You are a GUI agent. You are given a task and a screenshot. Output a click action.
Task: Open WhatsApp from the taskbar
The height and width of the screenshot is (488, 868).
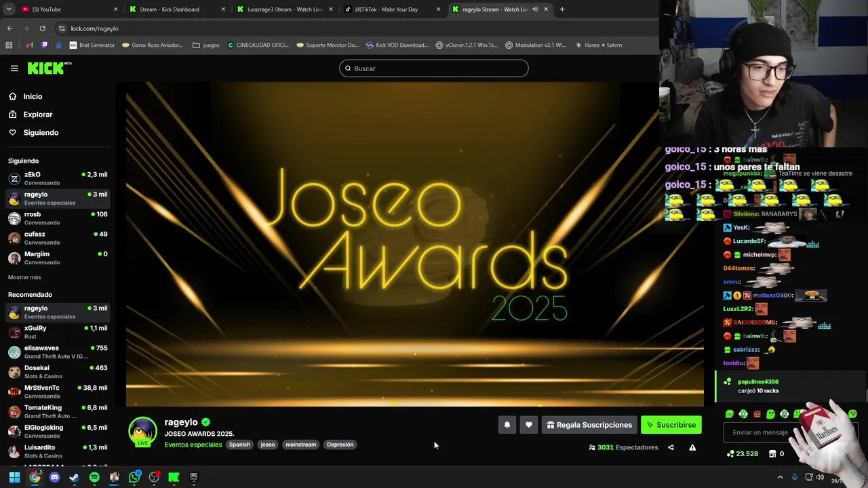pyautogui.click(x=134, y=477)
